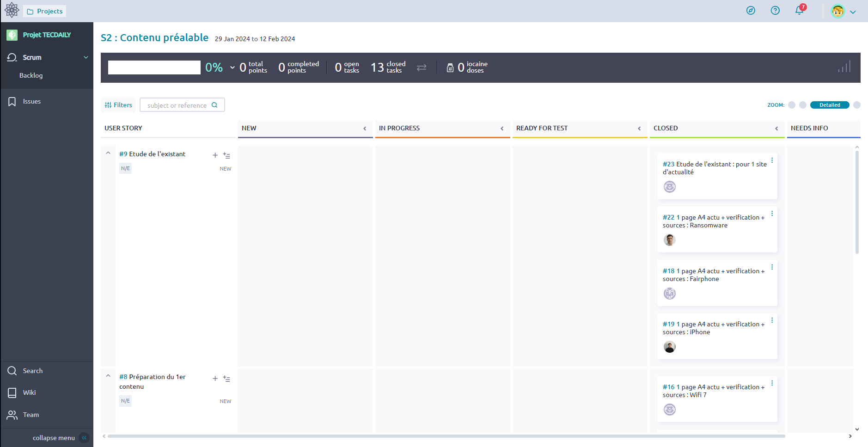Click the move unfinished tasks arrows icon

422,67
